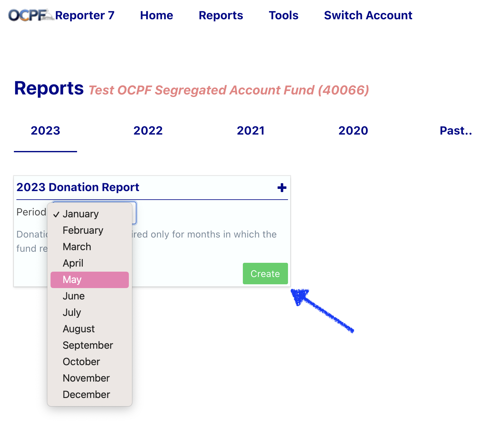Click the green Create button
The width and height of the screenshot is (504, 422).
(x=265, y=274)
